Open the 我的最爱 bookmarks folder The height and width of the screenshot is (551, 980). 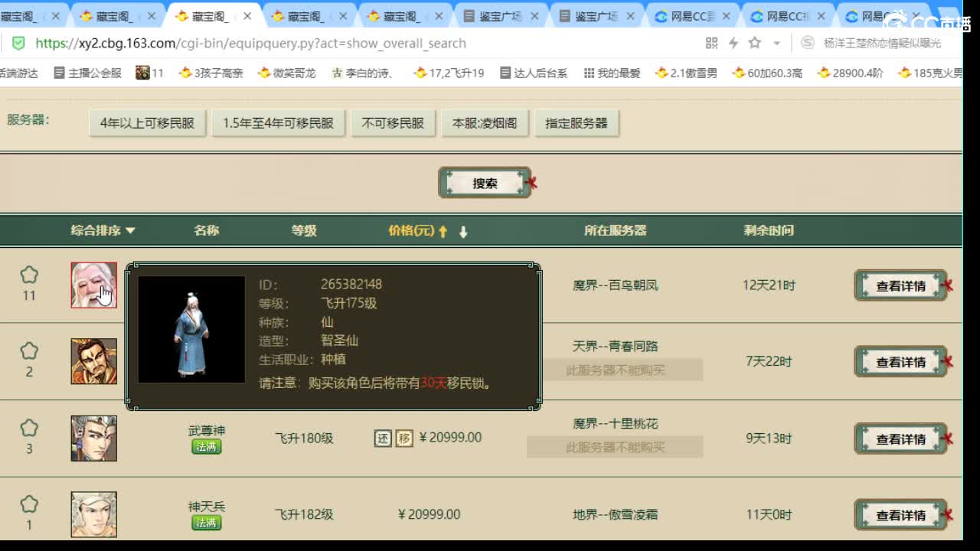click(x=612, y=73)
